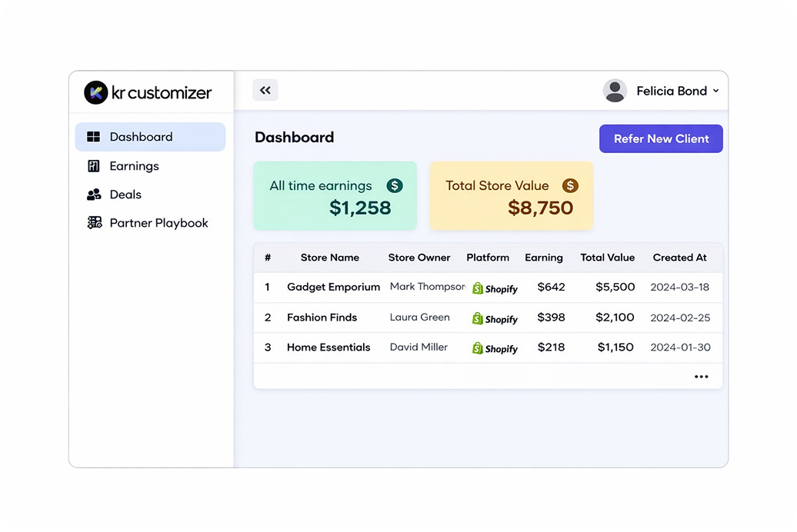Viewport: 797px width, 532px height.
Task: Toggle the Dashboard navigation highlight
Action: [150, 136]
